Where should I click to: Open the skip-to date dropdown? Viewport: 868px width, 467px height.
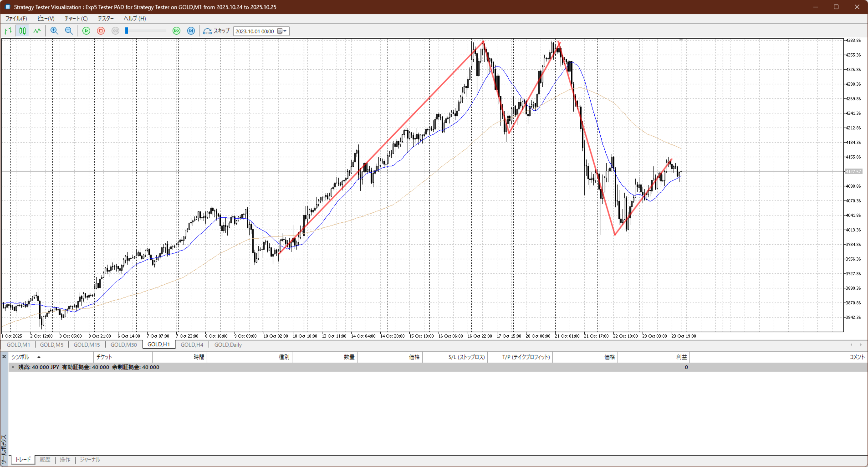pyautogui.click(x=285, y=31)
